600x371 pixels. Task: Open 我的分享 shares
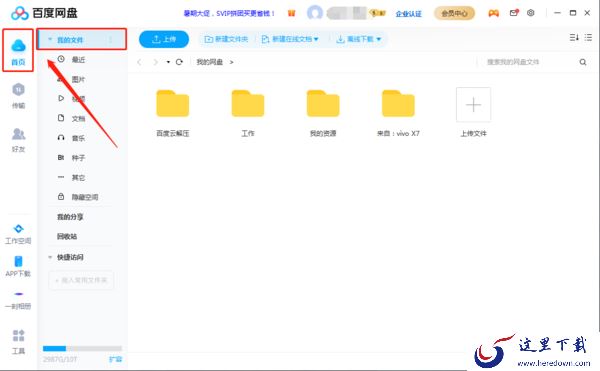click(x=70, y=216)
